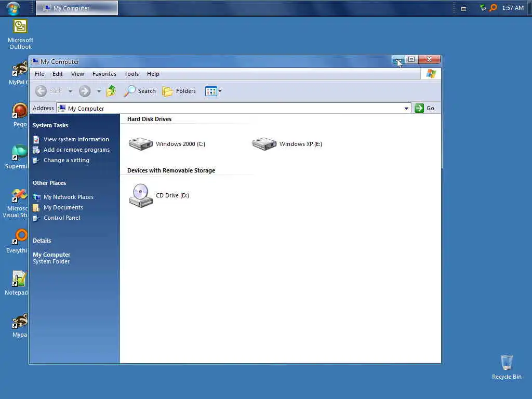Click the green Go button
Image resolution: width=532 pixels, height=399 pixels.
(x=424, y=108)
